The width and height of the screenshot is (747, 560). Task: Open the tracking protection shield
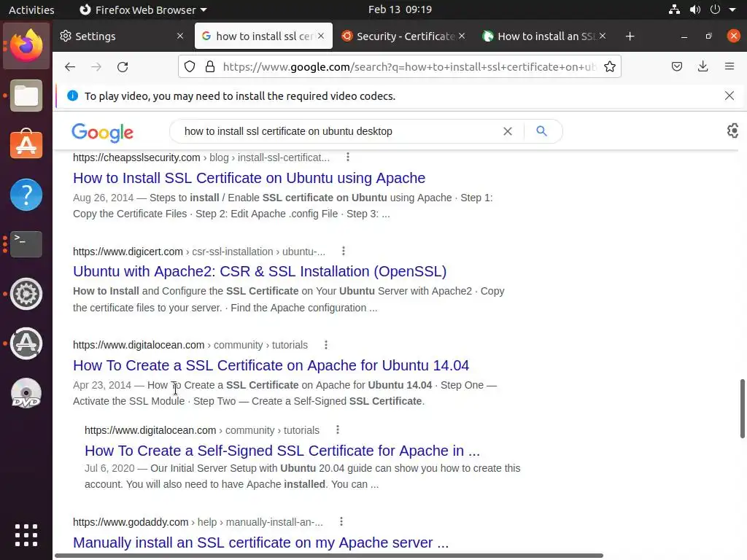click(190, 66)
